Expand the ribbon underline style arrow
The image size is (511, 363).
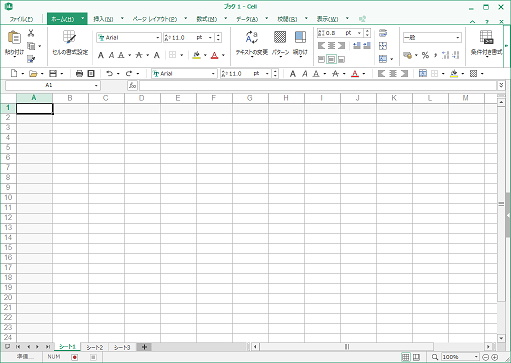click(129, 55)
